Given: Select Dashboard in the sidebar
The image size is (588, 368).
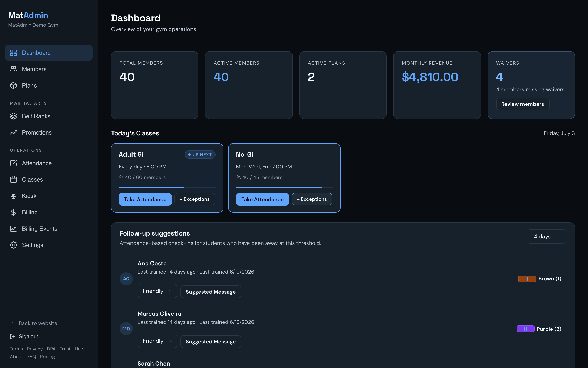Looking at the screenshot, I should (x=49, y=53).
